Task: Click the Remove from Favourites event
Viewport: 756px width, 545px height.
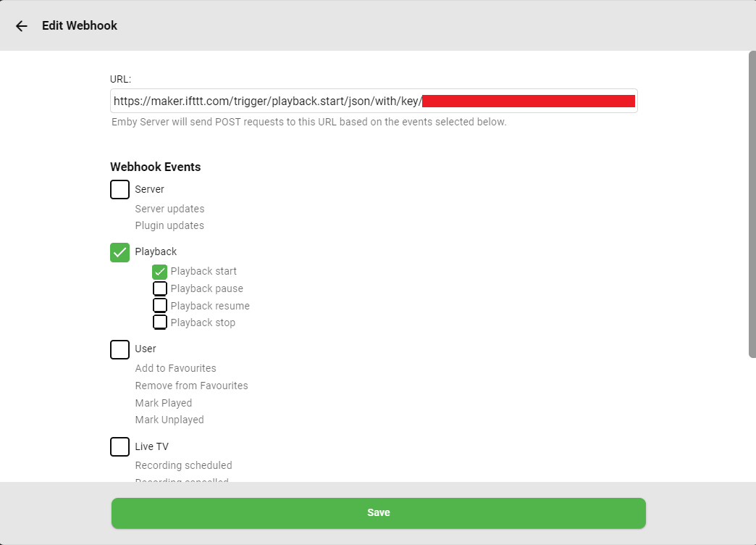Action: 191,386
